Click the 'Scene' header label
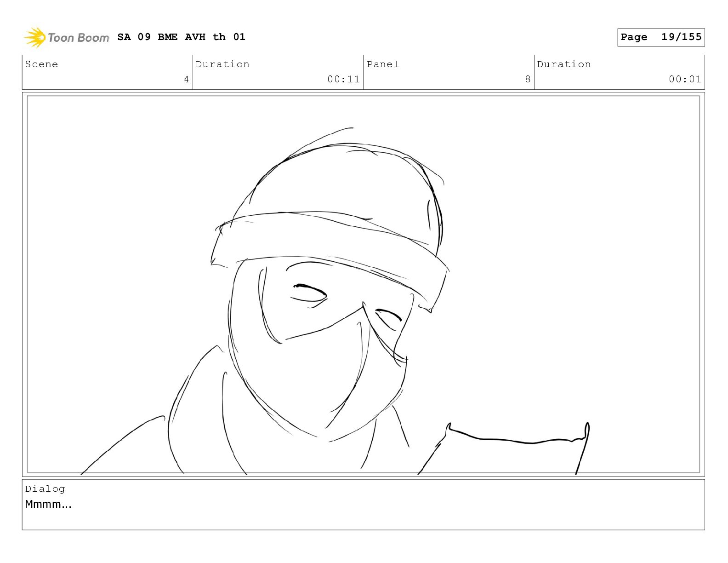 [41, 64]
